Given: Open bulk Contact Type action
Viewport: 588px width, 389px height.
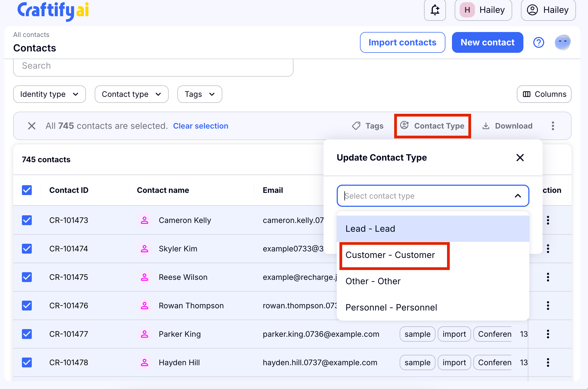Looking at the screenshot, I should (x=433, y=126).
